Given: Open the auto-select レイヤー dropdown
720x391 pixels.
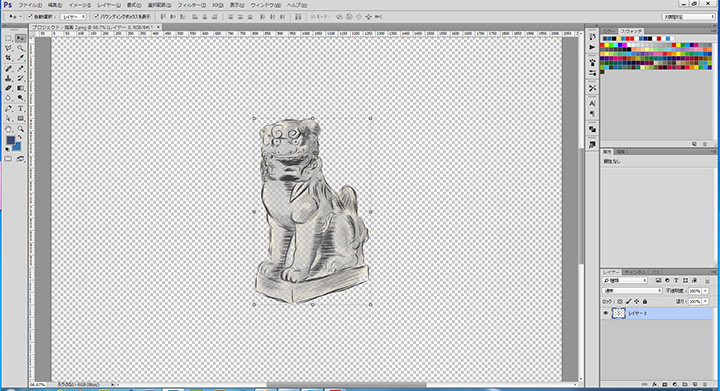Looking at the screenshot, I should (73, 17).
